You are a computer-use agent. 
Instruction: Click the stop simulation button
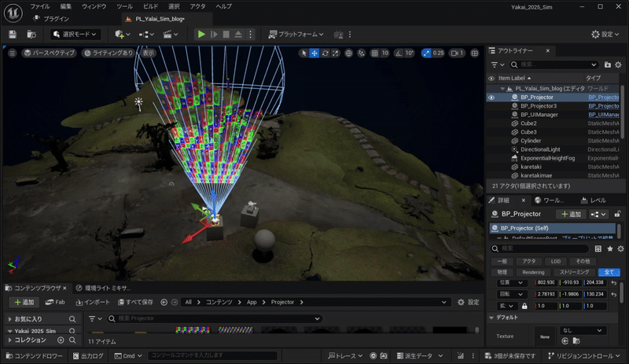point(226,35)
